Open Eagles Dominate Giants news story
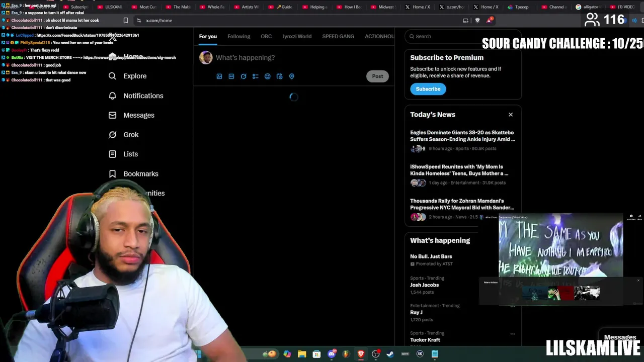 (462, 140)
